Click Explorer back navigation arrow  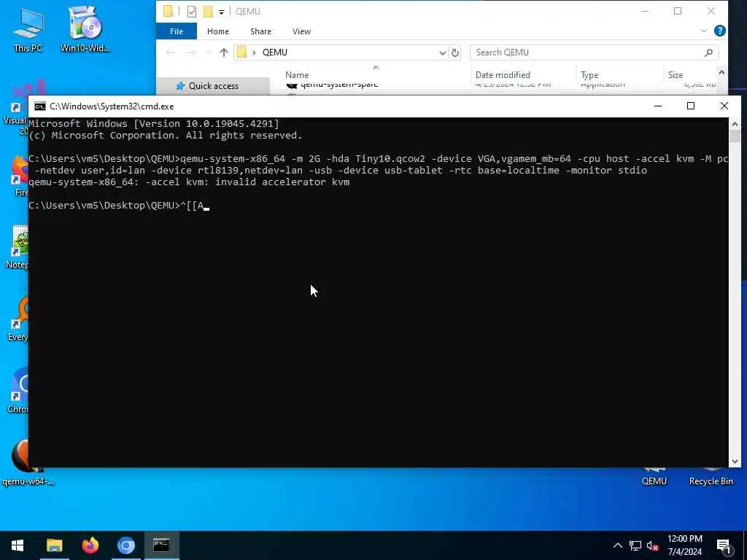pos(171,52)
